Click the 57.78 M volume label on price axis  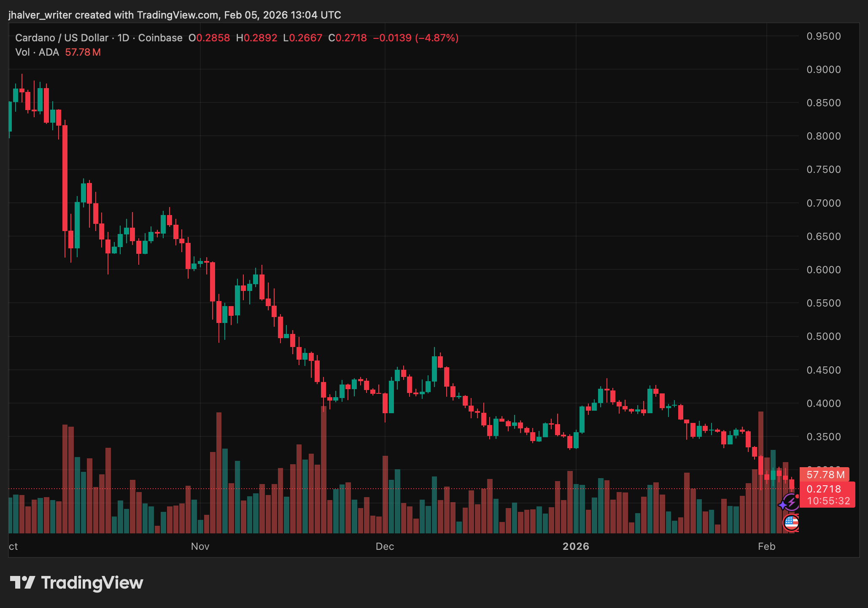pyautogui.click(x=825, y=475)
